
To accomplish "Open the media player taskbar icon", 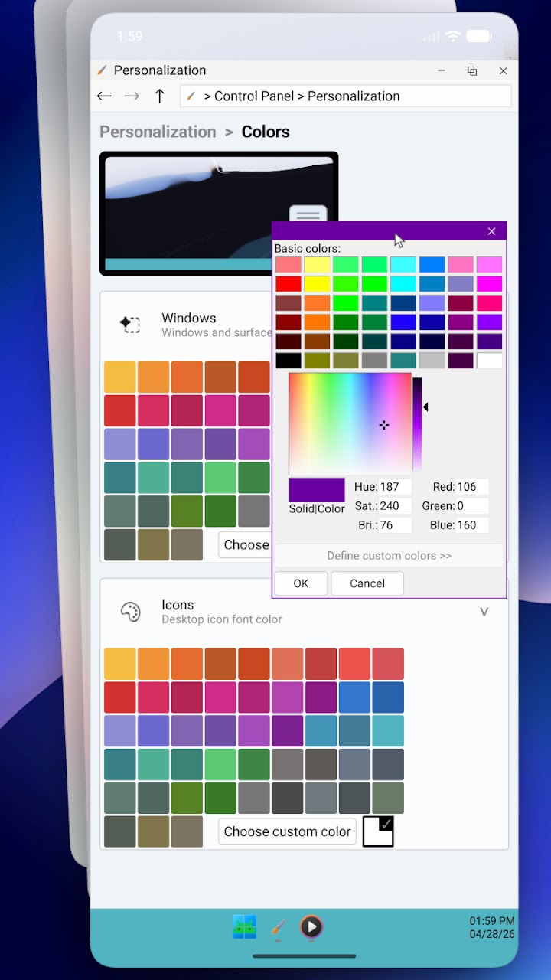I will 311,927.
